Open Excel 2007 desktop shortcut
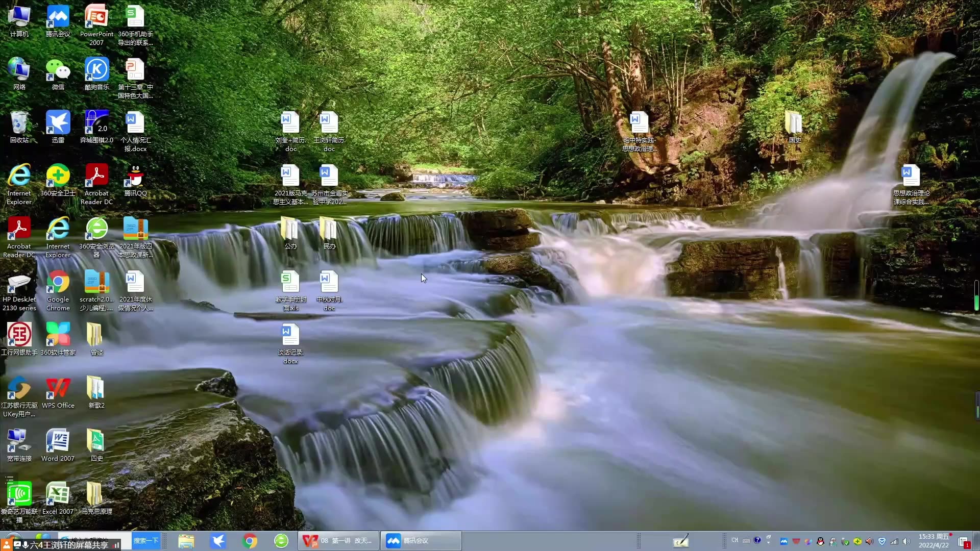Screen dimensions: 980x551 click(58, 499)
